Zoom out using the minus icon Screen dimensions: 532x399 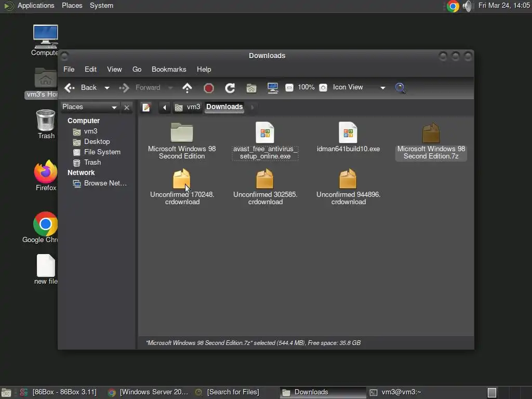pyautogui.click(x=289, y=88)
